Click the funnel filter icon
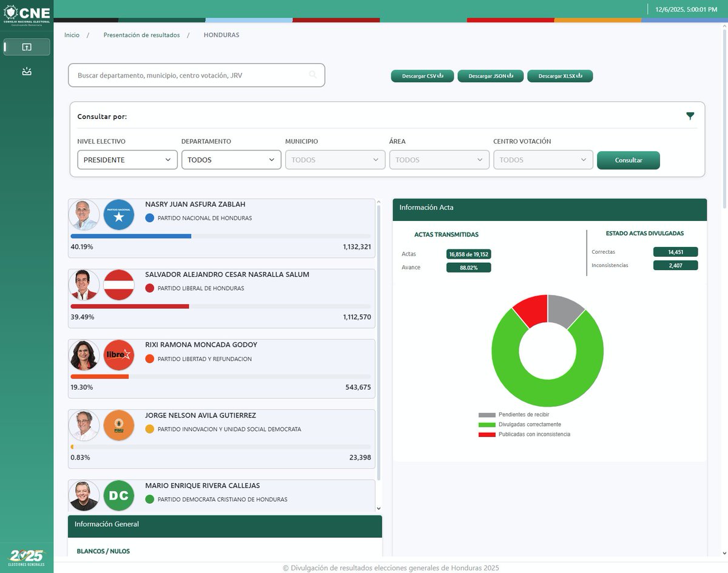Screen dimensions: 728x573 (690, 116)
